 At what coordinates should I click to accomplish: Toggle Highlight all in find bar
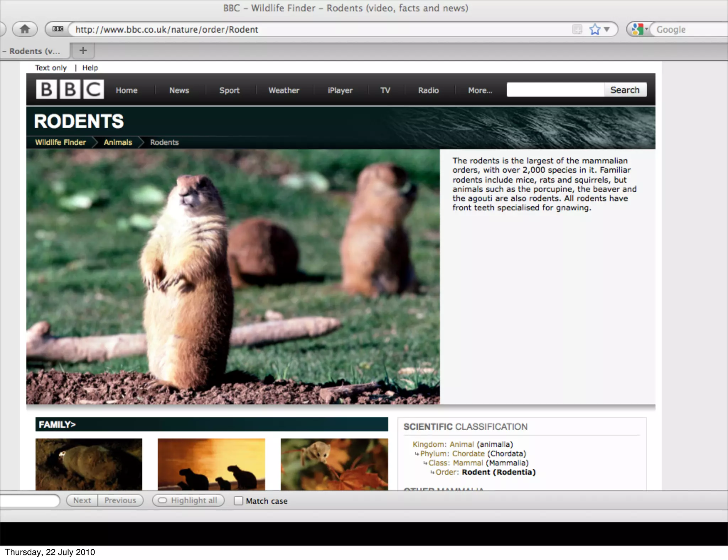[188, 500]
